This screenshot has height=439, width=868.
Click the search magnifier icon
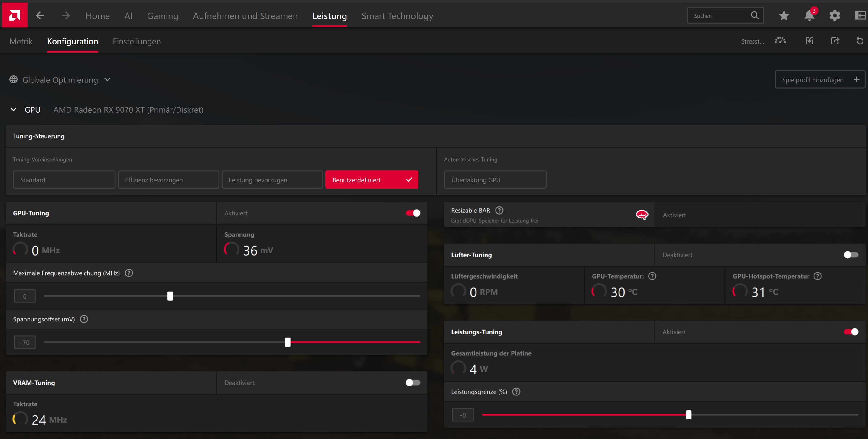point(754,15)
